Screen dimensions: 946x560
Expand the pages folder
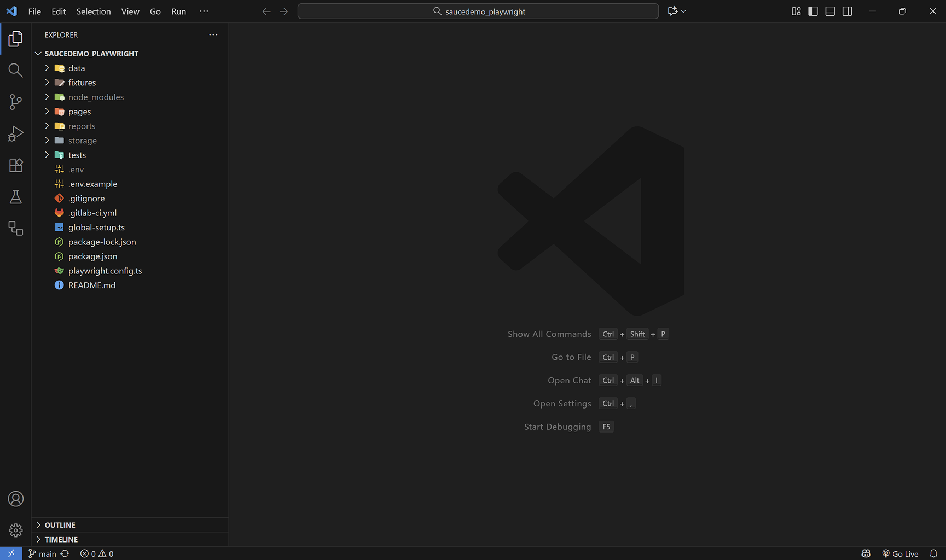coord(79,112)
